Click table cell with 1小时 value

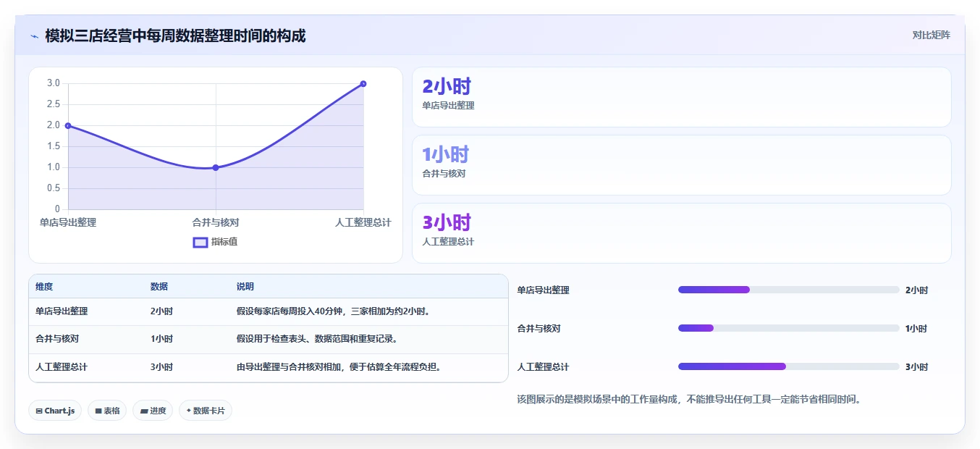(161, 339)
